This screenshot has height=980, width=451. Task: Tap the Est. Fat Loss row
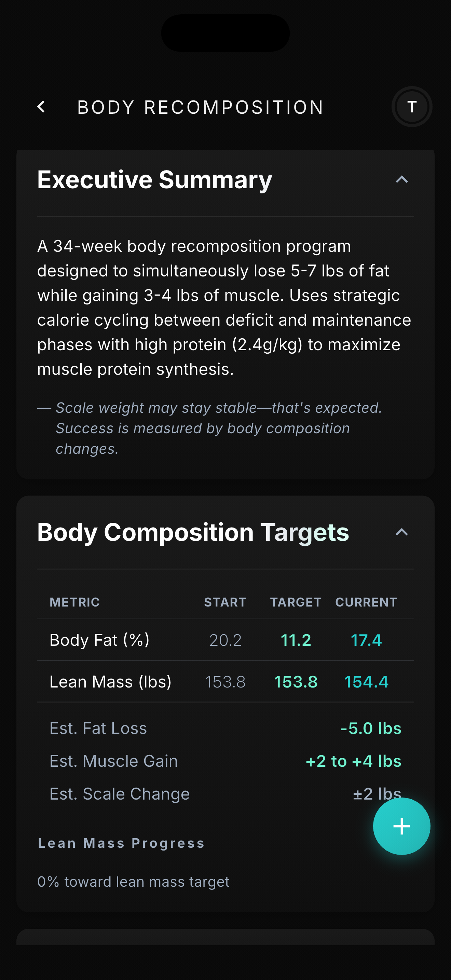coord(225,728)
